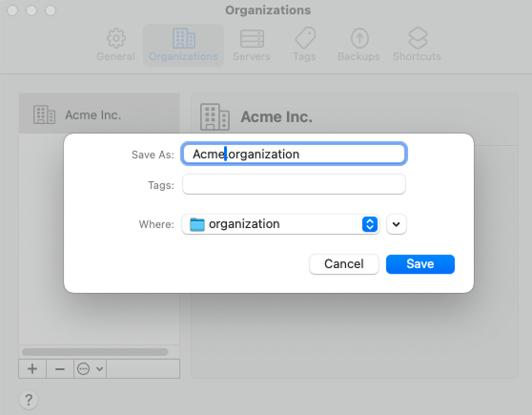The width and height of the screenshot is (532, 415).
Task: Cancel the save dialog
Action: coord(343,264)
